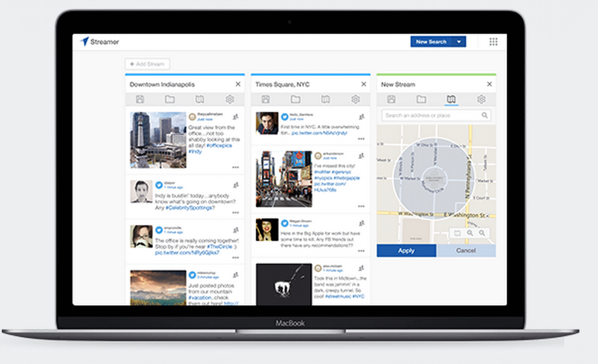Close the Downtown Indianapolis stream

(x=238, y=84)
